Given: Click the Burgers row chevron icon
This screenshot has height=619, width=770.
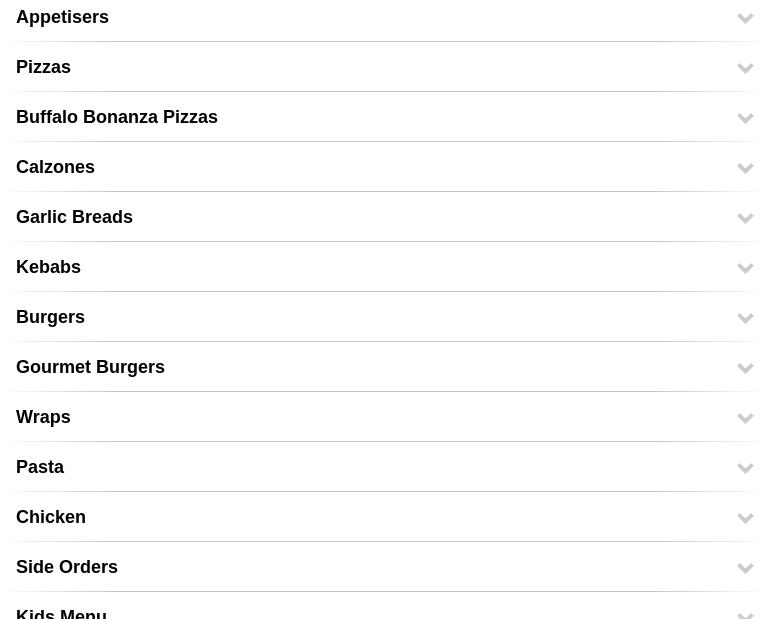Looking at the screenshot, I should point(745,319).
